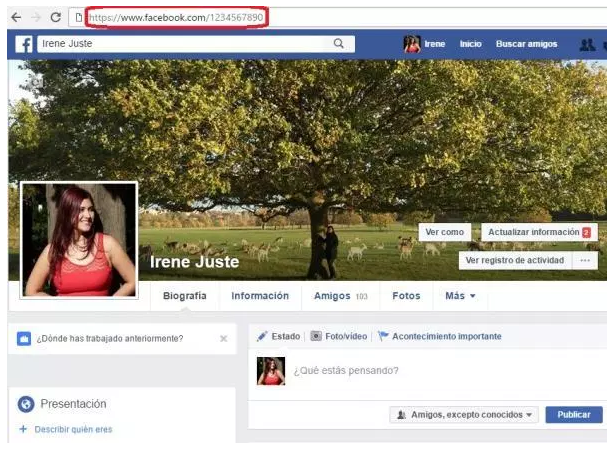Open the large profile picture
Viewport: 613px width, 468px height.
coord(79,240)
